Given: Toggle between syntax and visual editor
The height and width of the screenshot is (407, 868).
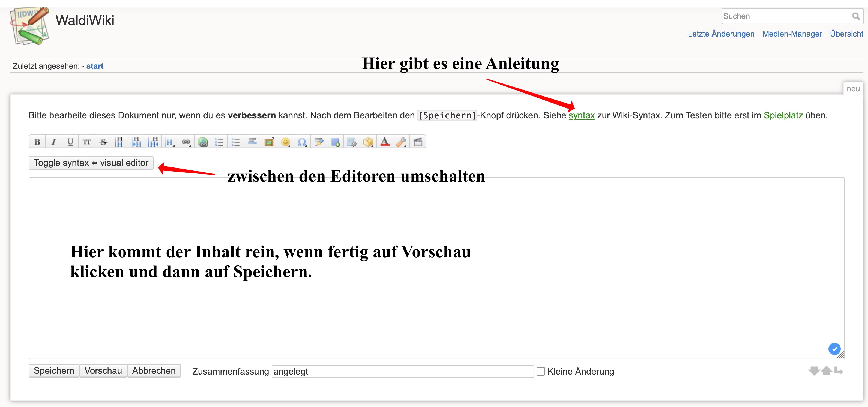Looking at the screenshot, I should coord(91,163).
